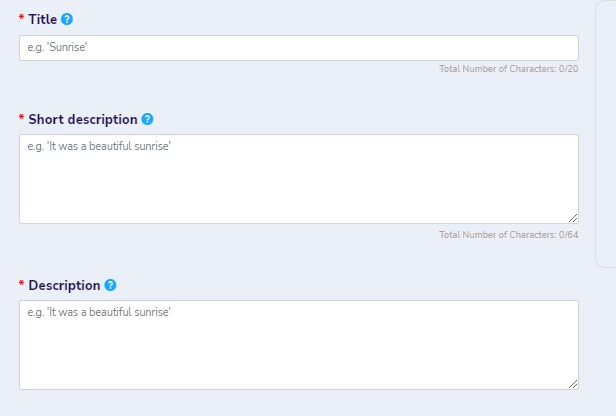Click Short description's 'beautiful sunrise' placeholder
The image size is (616, 416).
pos(130,146)
